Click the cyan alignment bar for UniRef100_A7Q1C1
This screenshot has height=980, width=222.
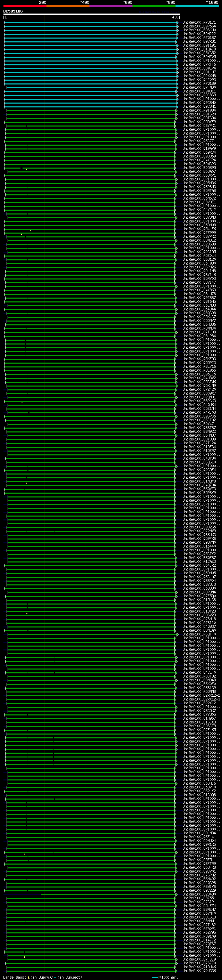tap(91, 23)
